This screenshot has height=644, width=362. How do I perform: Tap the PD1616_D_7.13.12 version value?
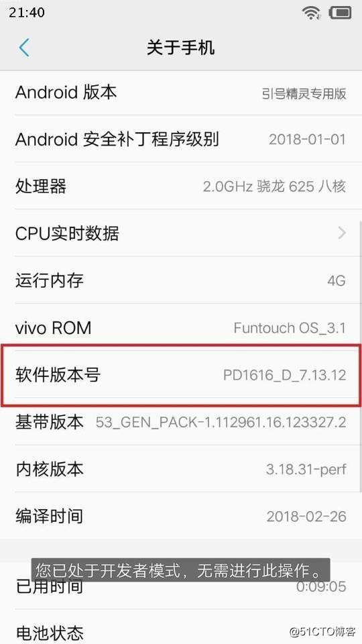point(284,375)
